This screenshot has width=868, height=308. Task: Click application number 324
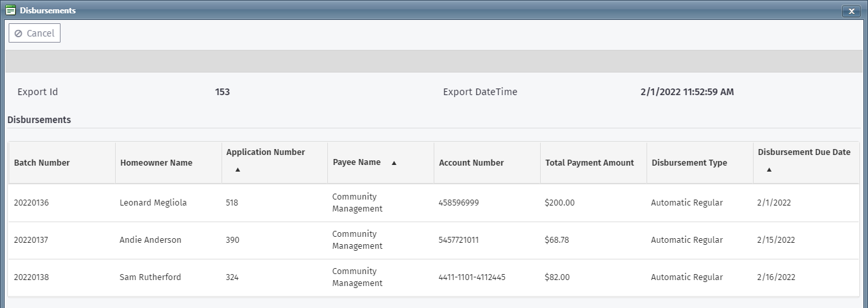coord(232,277)
